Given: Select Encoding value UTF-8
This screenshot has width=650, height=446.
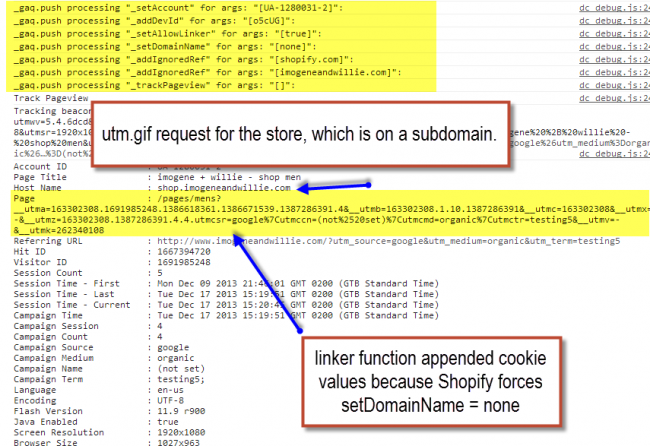Looking at the screenshot, I should [x=170, y=401].
